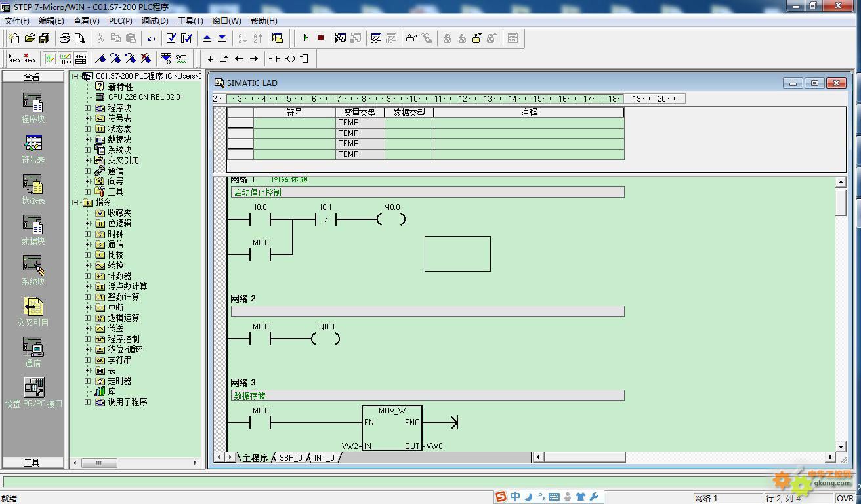This screenshot has height=504, width=861.
Task: Insert a contact instruction from toolbar
Action: [x=274, y=58]
